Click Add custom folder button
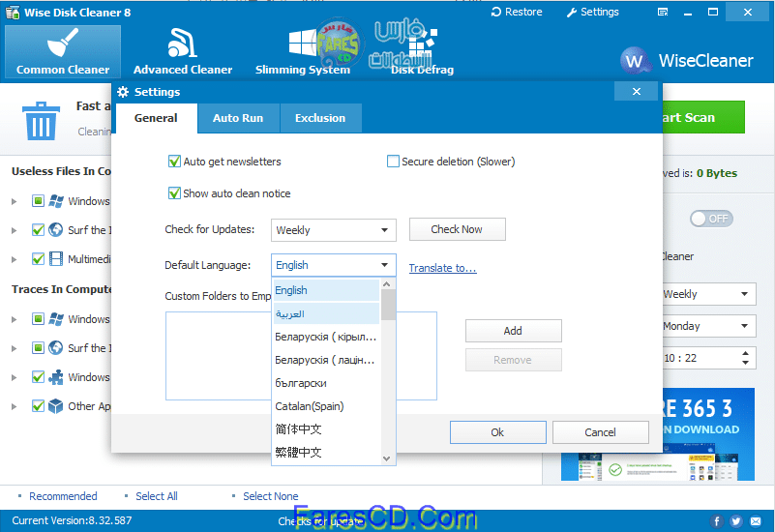 tap(513, 331)
